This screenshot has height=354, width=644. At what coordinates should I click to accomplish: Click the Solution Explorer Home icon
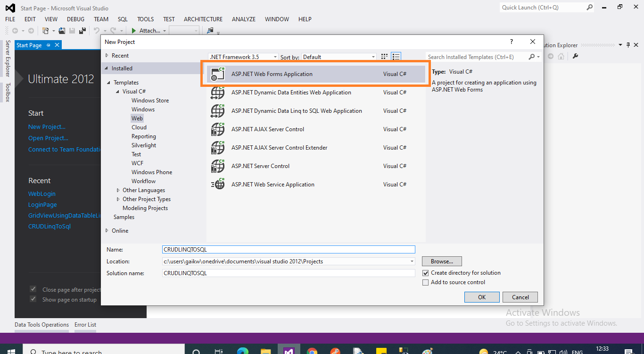[561, 56]
